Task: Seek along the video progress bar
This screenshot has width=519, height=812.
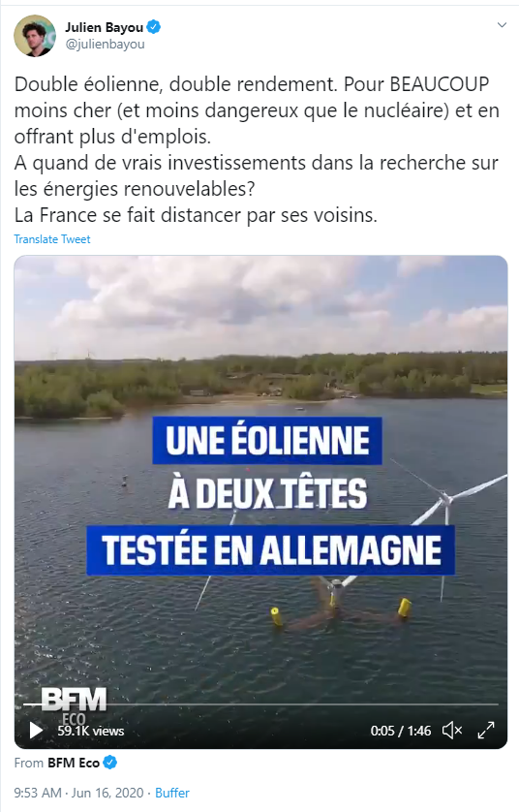Action: click(260, 704)
